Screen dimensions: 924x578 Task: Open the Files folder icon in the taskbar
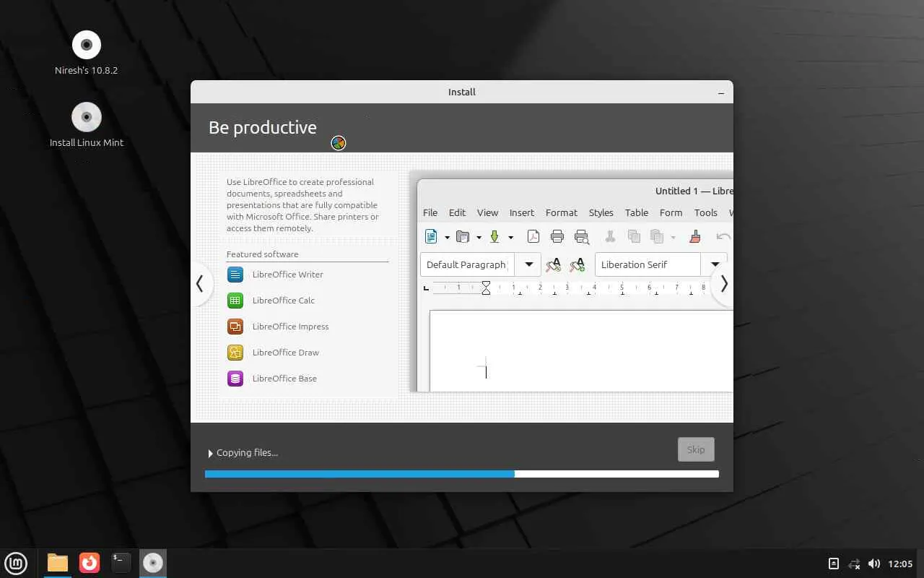click(58, 562)
